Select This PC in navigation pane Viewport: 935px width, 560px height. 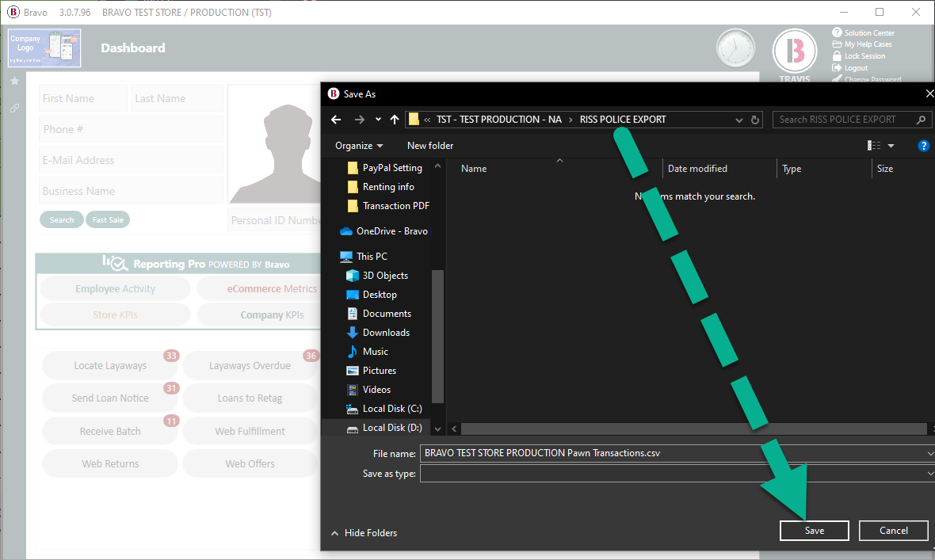364,256
